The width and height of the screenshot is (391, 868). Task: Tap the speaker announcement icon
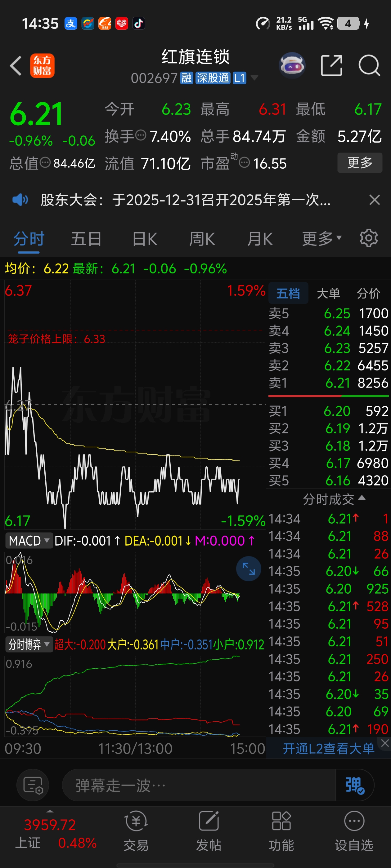coord(20,200)
